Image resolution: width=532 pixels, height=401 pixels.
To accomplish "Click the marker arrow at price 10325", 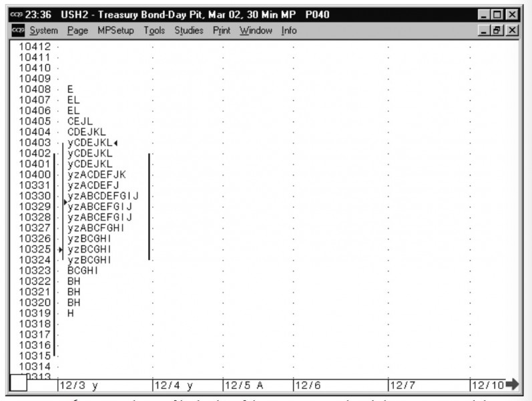I will pos(61,250).
